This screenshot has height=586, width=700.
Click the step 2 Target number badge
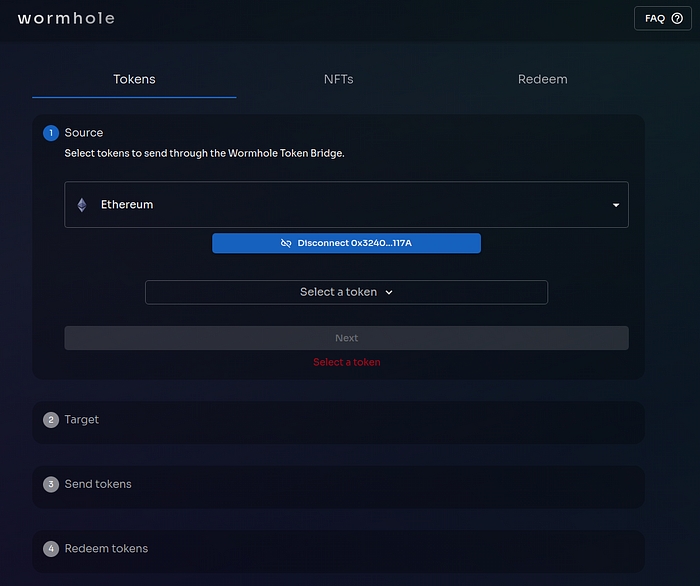point(51,420)
